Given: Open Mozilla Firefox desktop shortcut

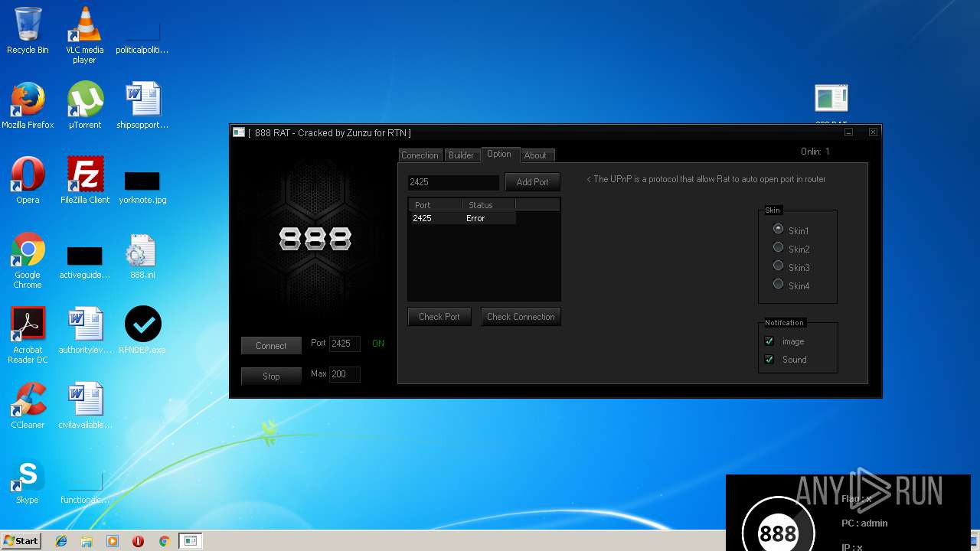Looking at the screenshot, I should coord(28,106).
